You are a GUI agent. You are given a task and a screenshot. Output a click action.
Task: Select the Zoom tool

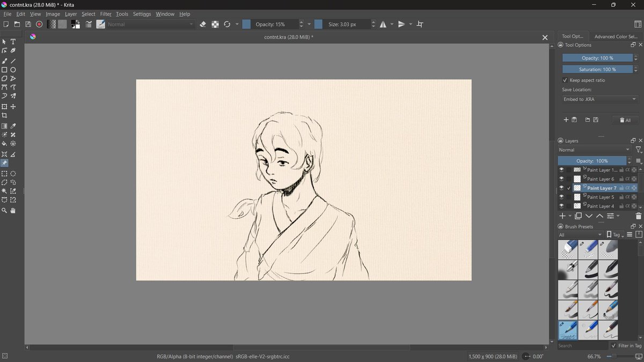tap(4, 211)
